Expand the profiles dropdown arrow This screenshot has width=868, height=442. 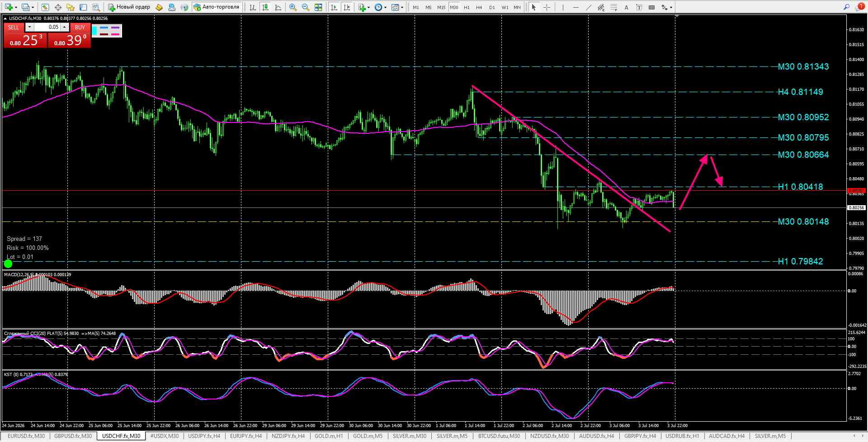[x=33, y=7]
